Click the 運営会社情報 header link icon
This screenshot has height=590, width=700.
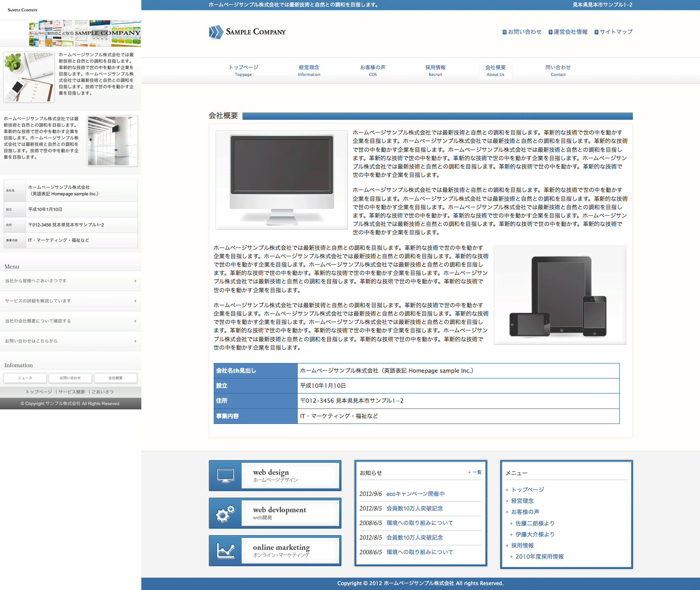(x=550, y=32)
